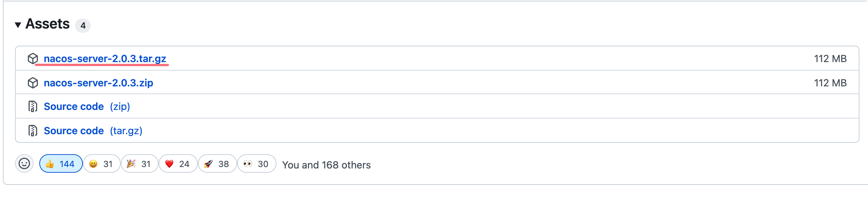
Task: Toggle the heart reaction with 24
Action: (178, 164)
